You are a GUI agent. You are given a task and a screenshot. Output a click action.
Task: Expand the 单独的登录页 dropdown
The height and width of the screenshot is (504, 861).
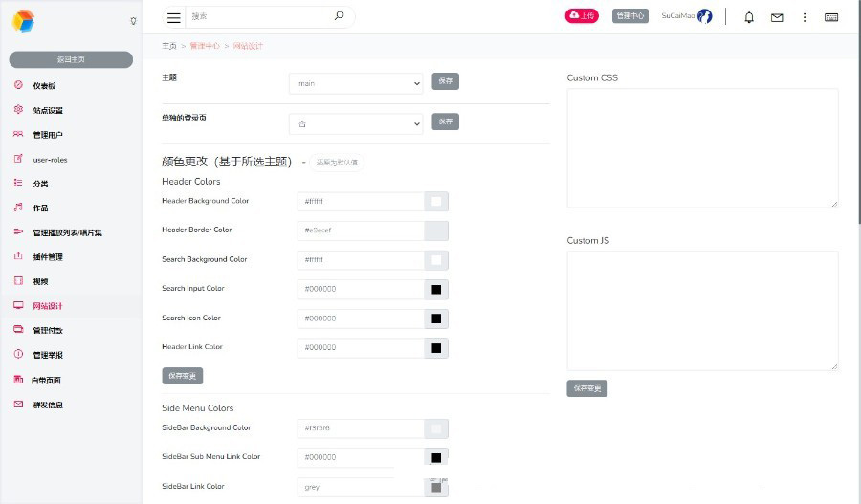356,123
